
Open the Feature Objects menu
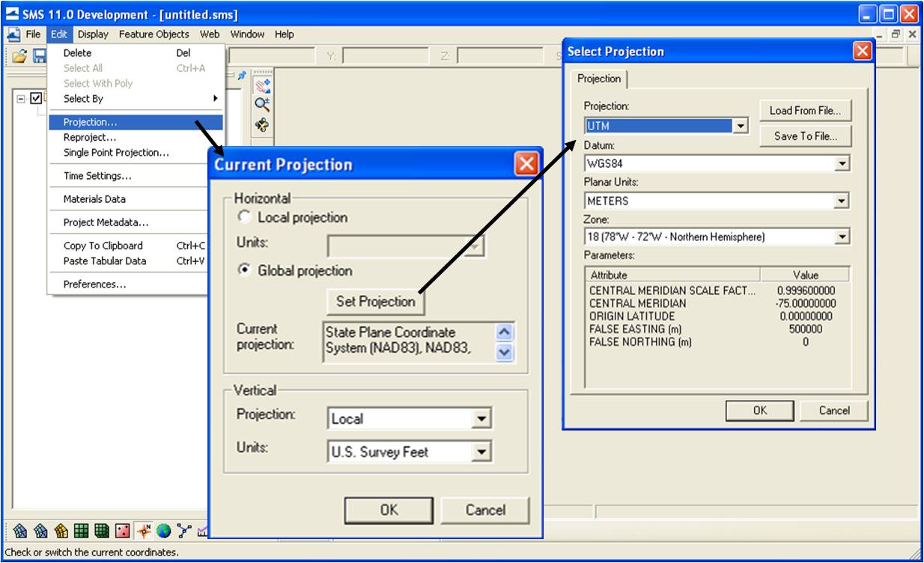coord(154,34)
